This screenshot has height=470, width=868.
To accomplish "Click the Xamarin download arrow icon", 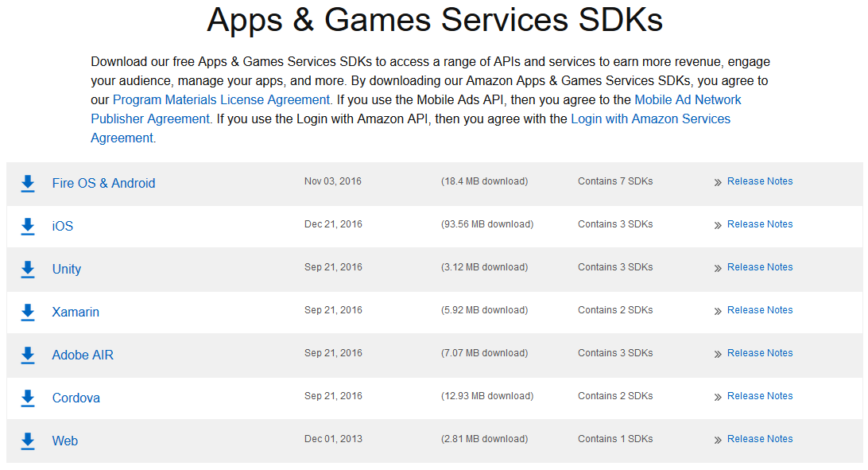I will [x=28, y=313].
